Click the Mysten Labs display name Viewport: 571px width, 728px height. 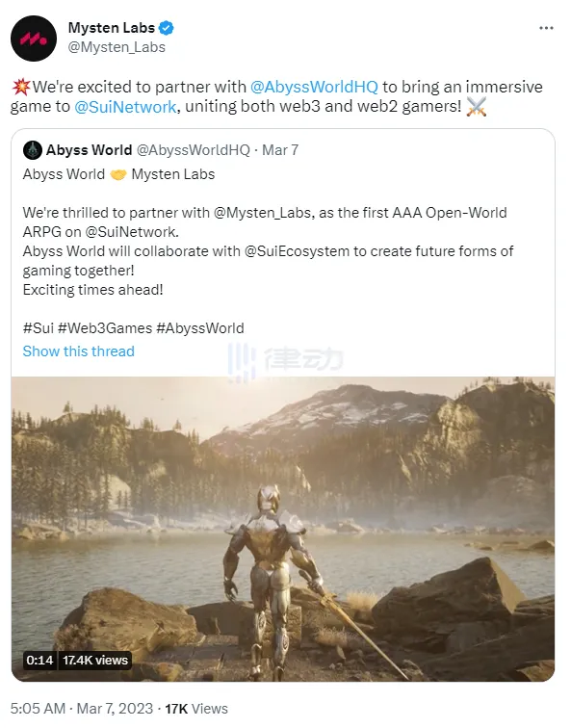click(112, 28)
